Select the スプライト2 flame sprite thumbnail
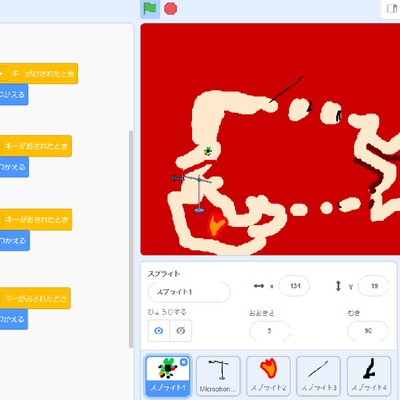Screen dimensions: 400x400 point(268,376)
